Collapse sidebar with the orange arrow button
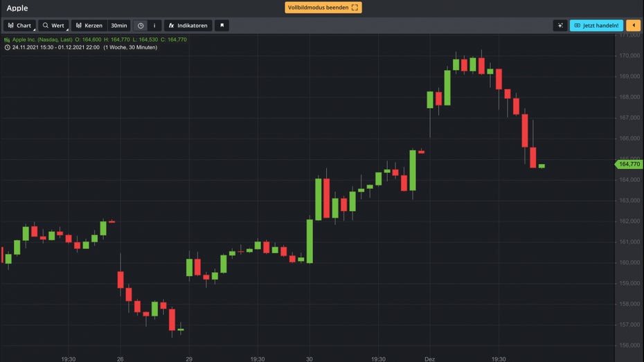Image resolution: width=644 pixels, height=362 pixels. coord(634,26)
